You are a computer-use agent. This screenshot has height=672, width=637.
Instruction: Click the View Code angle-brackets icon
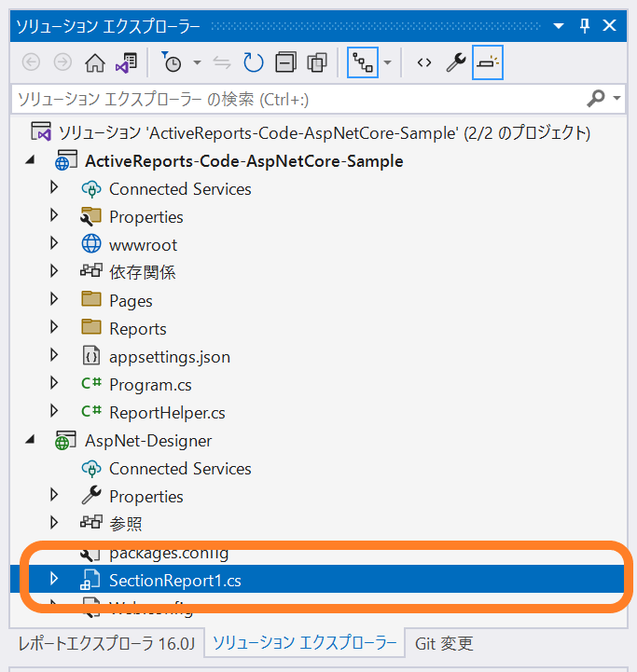click(424, 63)
